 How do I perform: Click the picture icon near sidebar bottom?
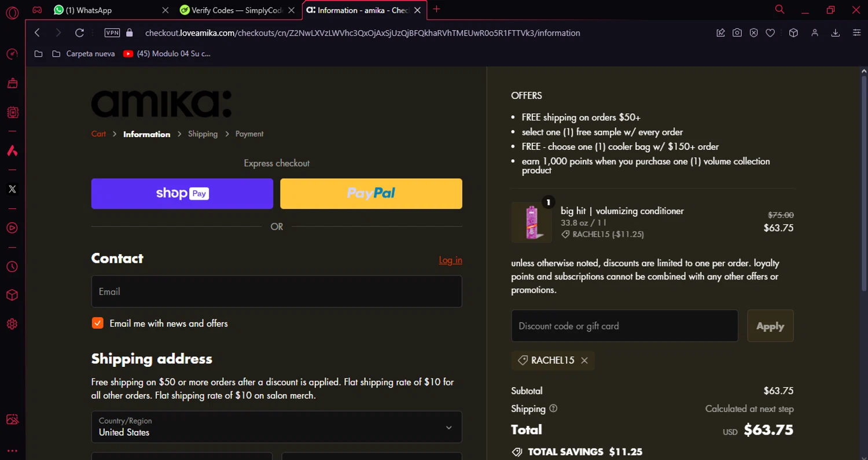point(12,420)
